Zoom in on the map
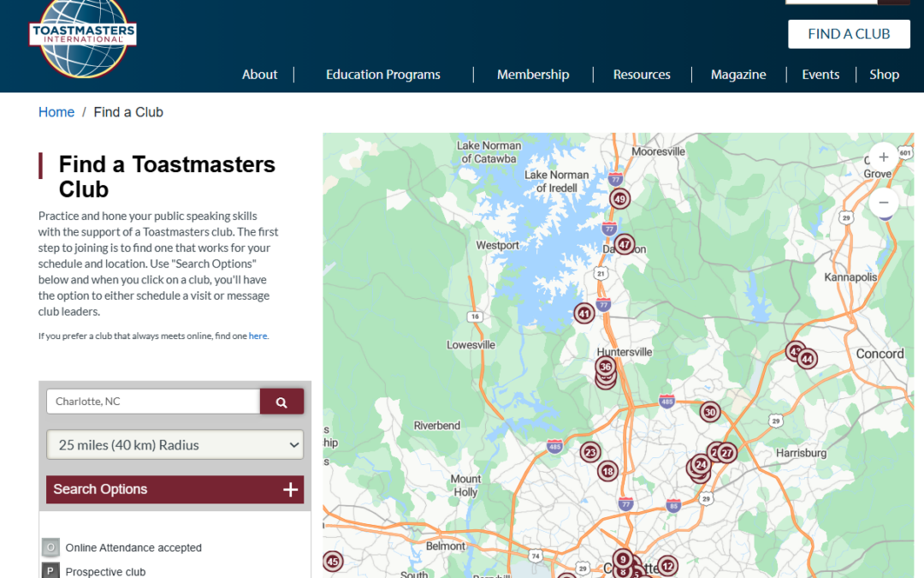This screenshot has height=578, width=924. tap(883, 158)
